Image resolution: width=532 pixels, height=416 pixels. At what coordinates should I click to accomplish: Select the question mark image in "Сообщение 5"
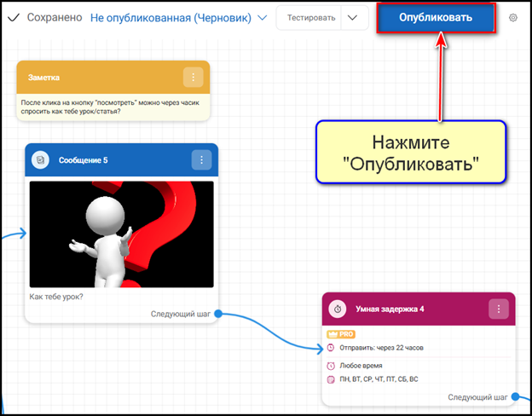(121, 234)
